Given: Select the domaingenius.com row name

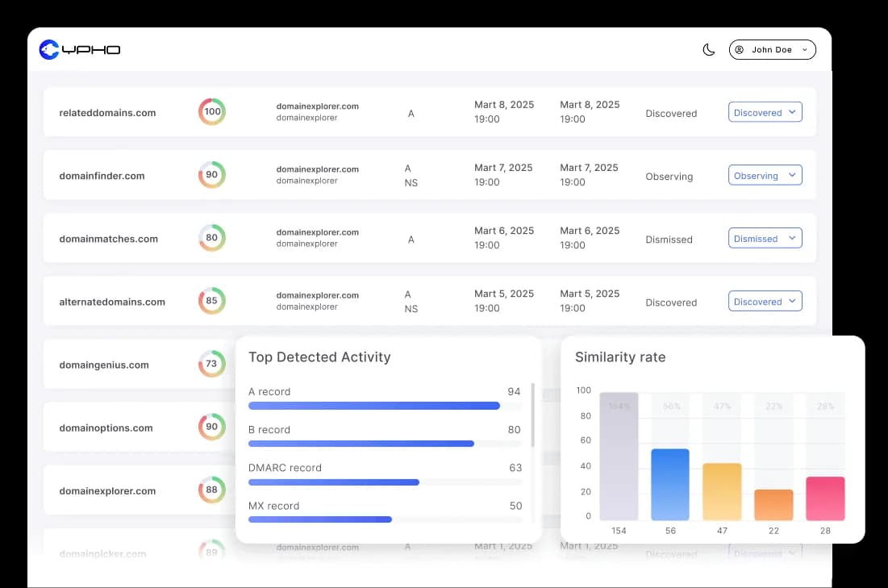Looking at the screenshot, I should coord(104,365).
